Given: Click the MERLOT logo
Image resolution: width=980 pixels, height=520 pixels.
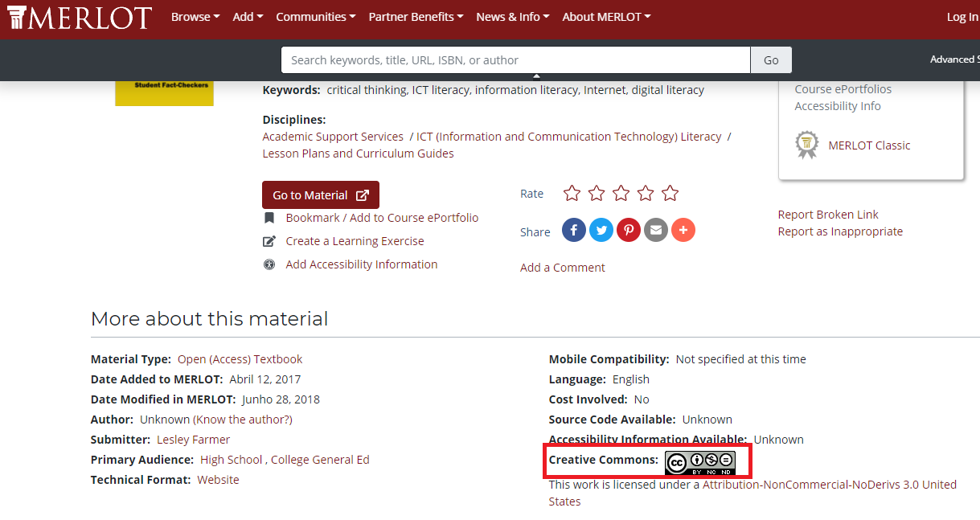Looking at the screenshot, I should tap(79, 18).
